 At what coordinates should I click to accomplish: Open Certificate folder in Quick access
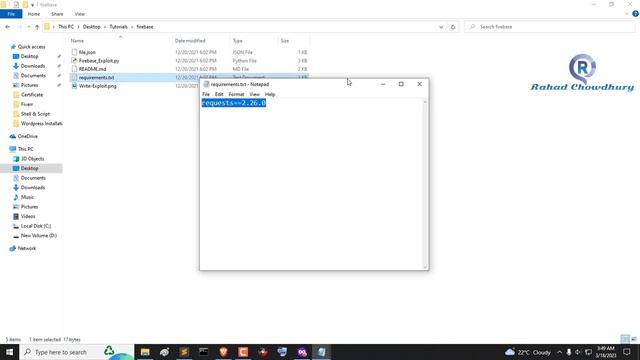point(28,95)
